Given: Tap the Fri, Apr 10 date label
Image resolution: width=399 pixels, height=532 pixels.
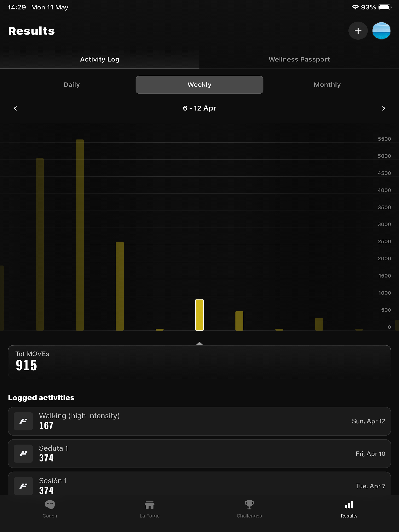Looking at the screenshot, I should click(x=370, y=454).
